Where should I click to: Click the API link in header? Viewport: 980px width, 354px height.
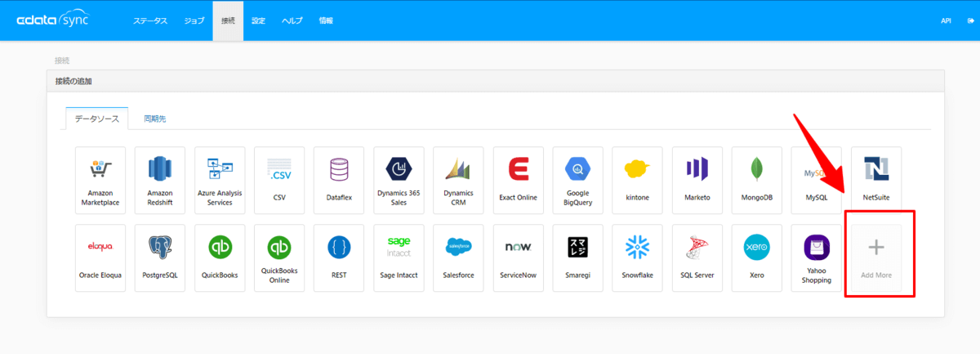[x=947, y=20]
